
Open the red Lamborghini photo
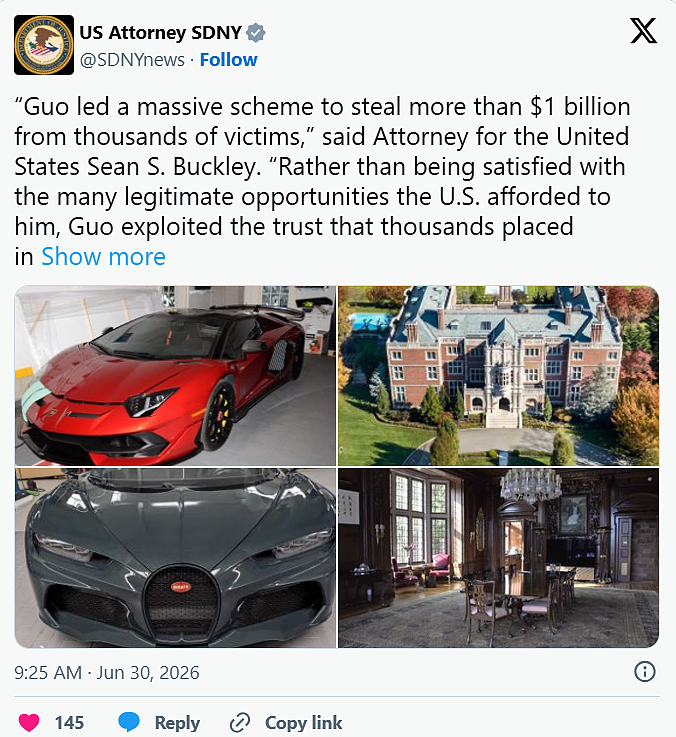(x=175, y=376)
